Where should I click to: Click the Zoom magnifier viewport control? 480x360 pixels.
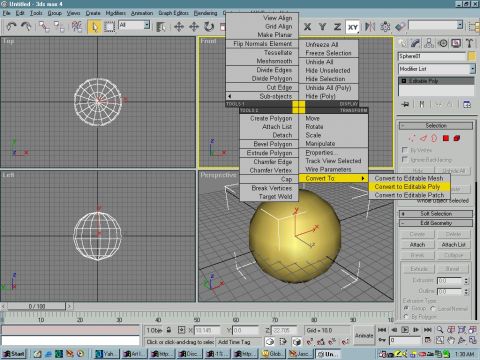(440, 330)
